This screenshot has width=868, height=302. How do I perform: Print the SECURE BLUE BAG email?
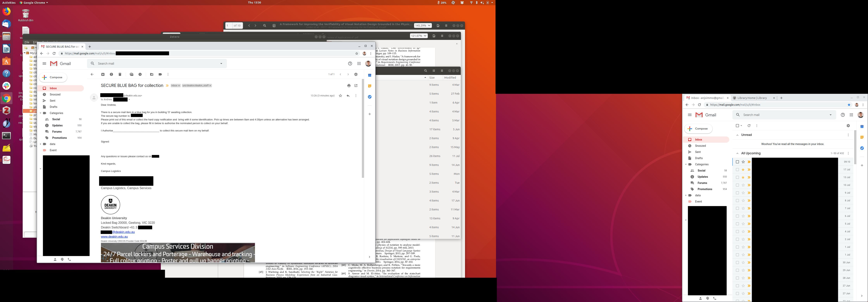click(x=349, y=86)
